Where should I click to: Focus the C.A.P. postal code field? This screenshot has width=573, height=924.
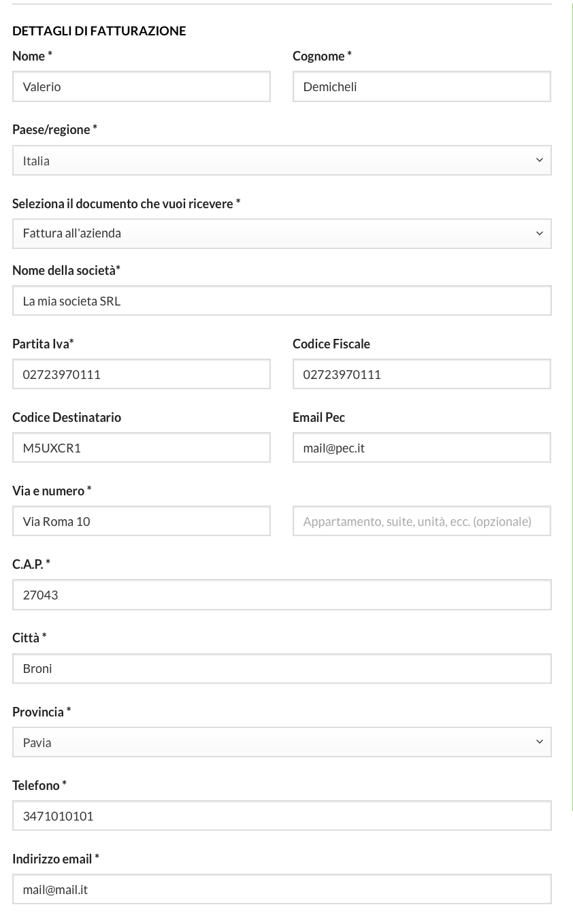click(282, 595)
